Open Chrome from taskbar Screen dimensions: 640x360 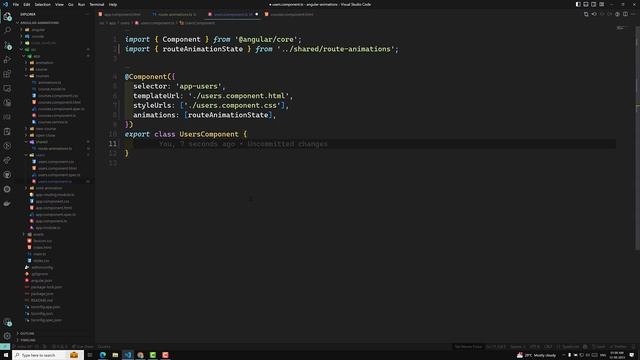pyautogui.click(x=140, y=355)
